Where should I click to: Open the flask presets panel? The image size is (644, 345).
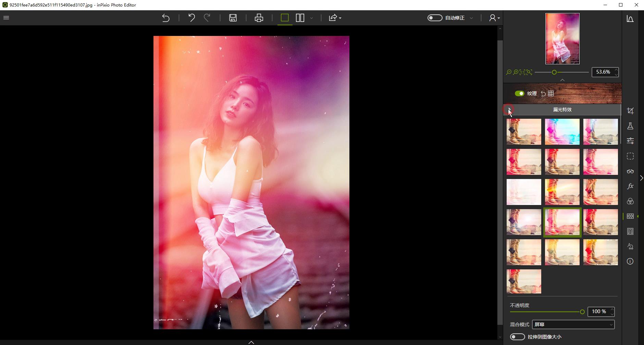tap(630, 126)
